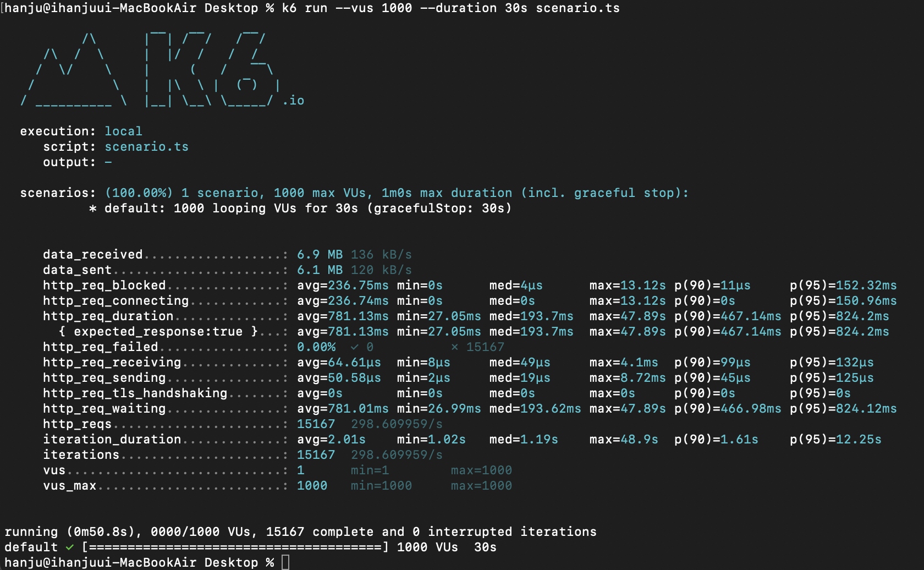Click p(95)=824.2ms in http_req_duration row

[x=839, y=316]
